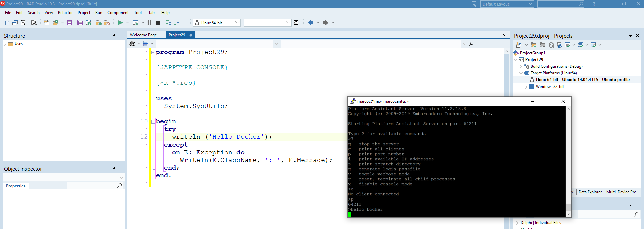Open the Object Inspector instance dropdown
Viewport: 644px width, 229px height.
(x=121, y=177)
